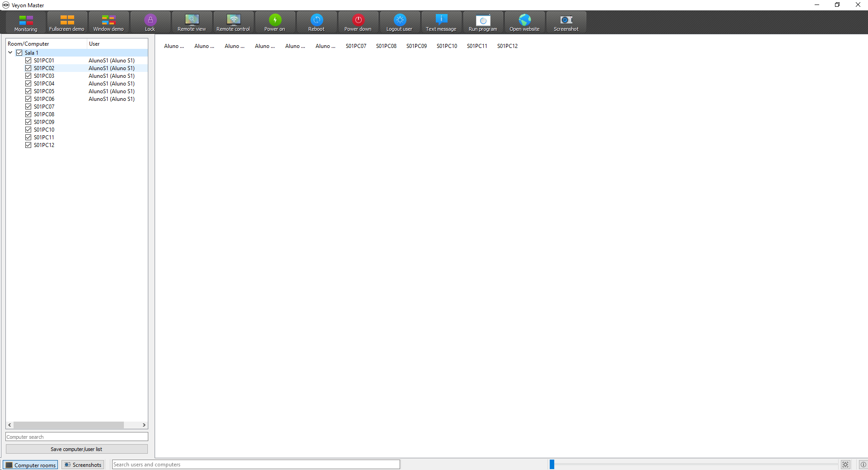Image resolution: width=868 pixels, height=470 pixels.
Task: Start a Fullscreen demo
Action: click(66, 22)
